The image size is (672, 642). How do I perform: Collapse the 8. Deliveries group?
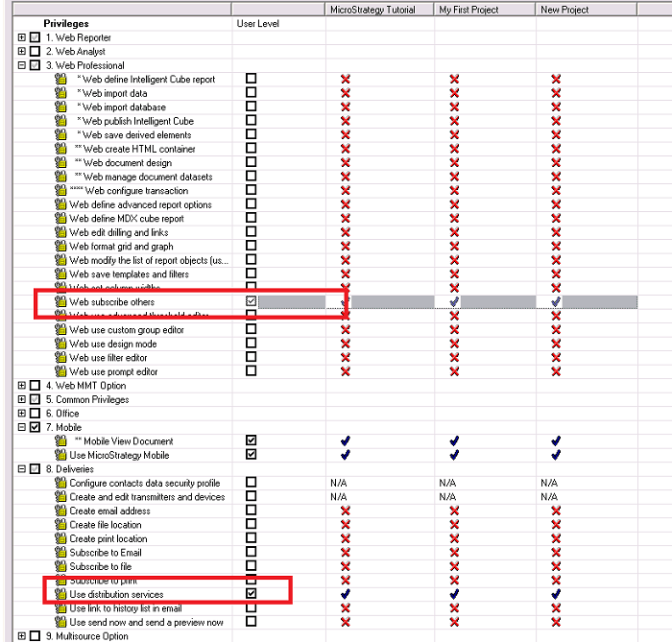pos(22,469)
